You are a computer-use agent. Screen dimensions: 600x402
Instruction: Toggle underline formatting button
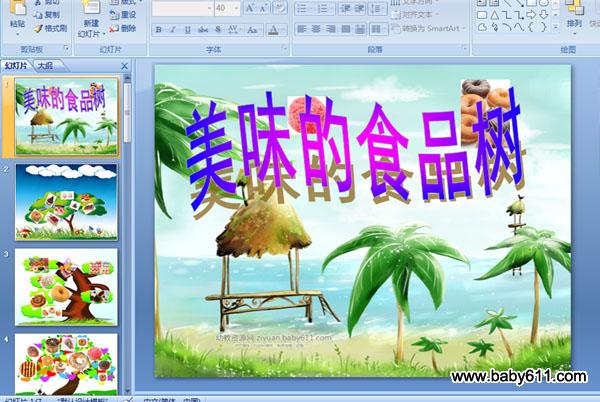[188, 29]
